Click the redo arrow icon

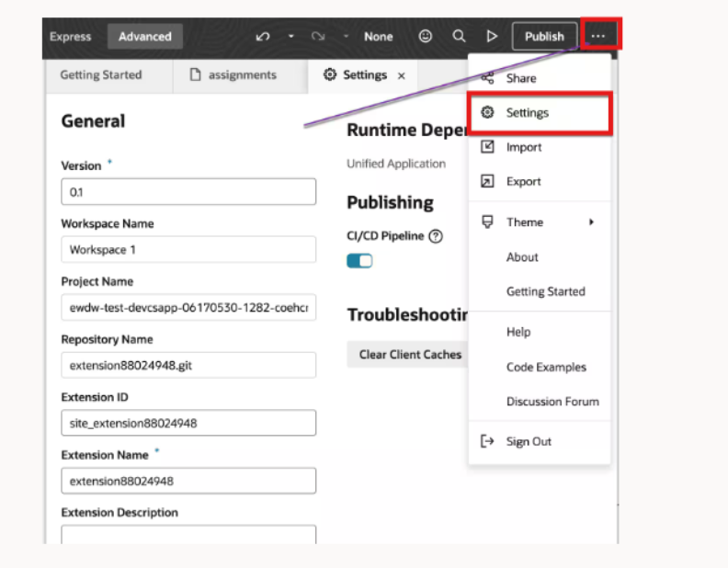pos(318,36)
